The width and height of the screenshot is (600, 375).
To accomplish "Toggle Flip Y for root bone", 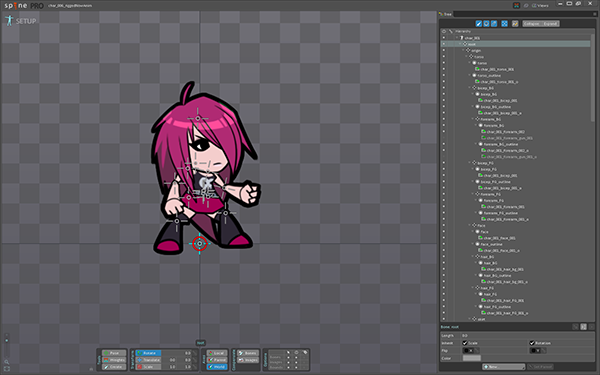I will click(x=536, y=351).
